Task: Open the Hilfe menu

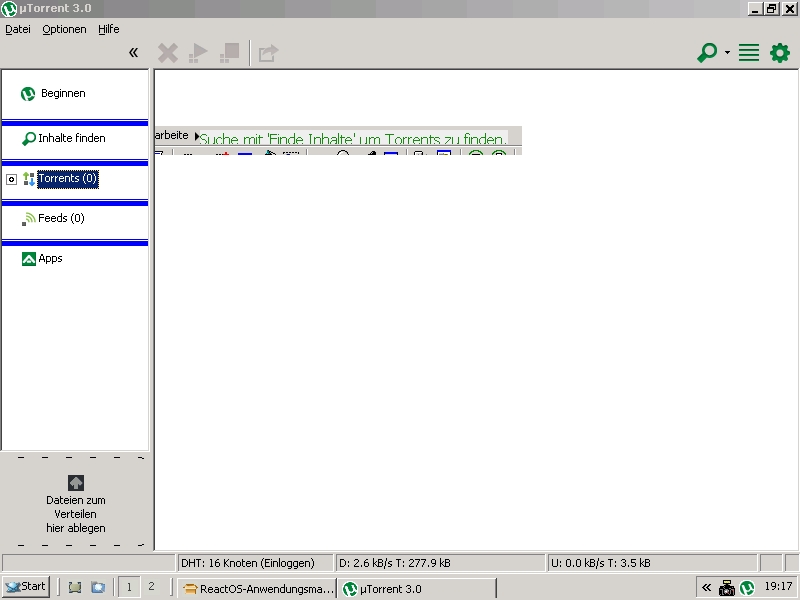Action: coord(108,29)
